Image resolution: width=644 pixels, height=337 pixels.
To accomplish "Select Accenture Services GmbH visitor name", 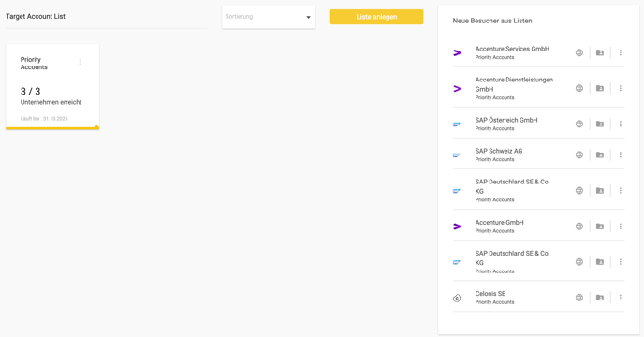I will point(512,49).
